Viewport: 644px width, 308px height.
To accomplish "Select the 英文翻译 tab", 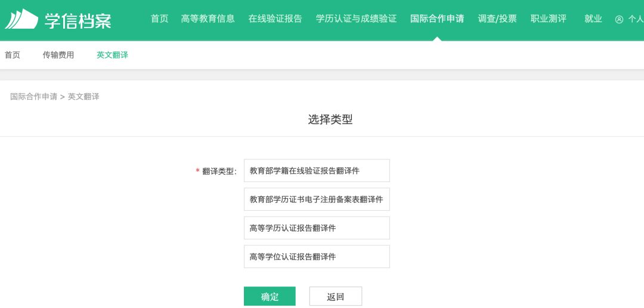I will 112,55.
